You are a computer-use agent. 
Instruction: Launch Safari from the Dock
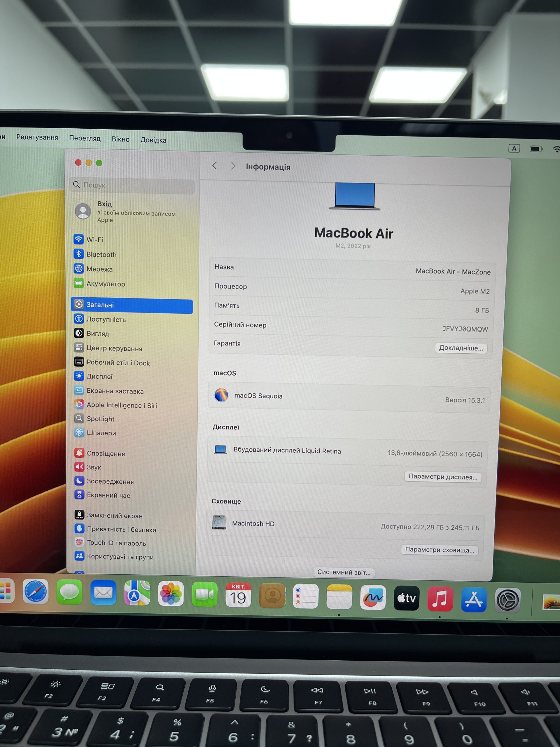pos(36,591)
